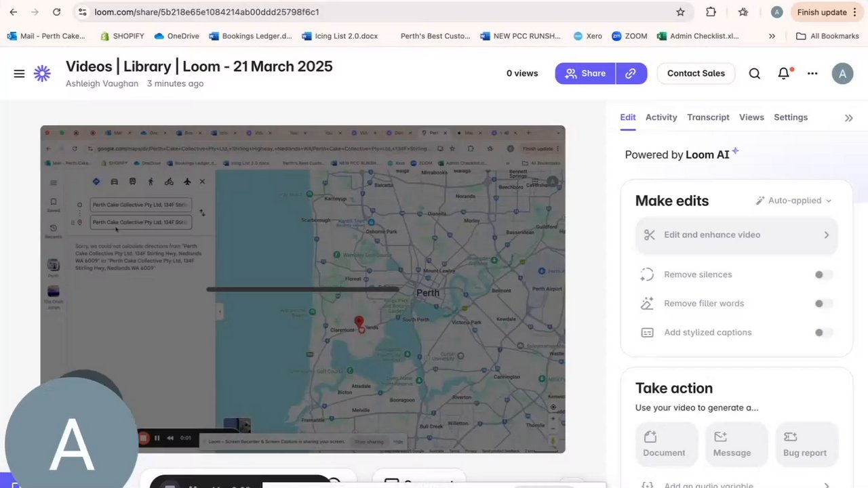View site information icon in address bar
Screen dimensions: 868x488
click(x=82, y=12)
